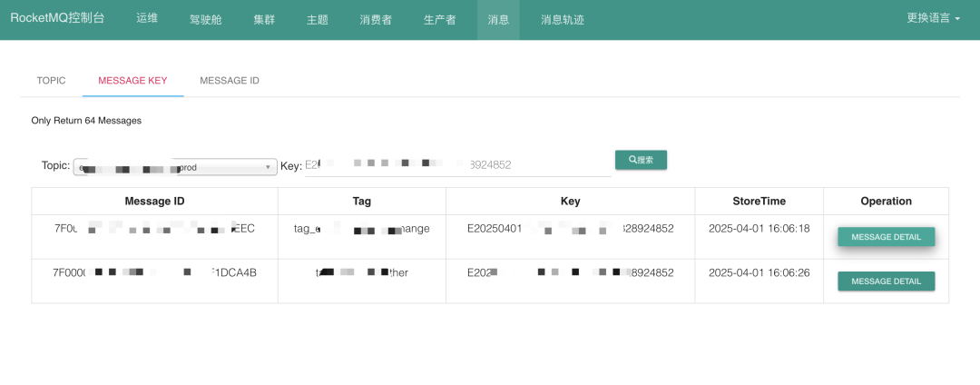This screenshot has width=980, height=385.
Task: Select the 消息 message nav item
Action: (x=498, y=19)
